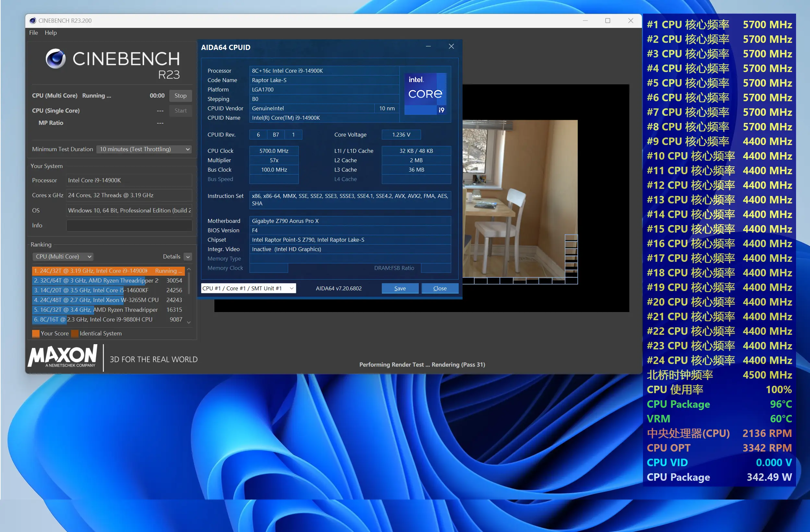Click the Core Voltage value 1.236 V
This screenshot has height=532, width=810.
click(x=401, y=134)
